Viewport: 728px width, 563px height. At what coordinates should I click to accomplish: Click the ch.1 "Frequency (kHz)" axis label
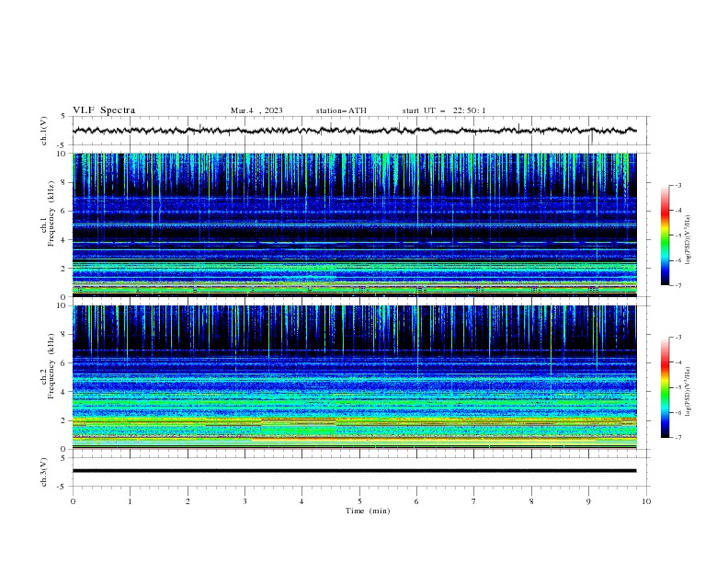click(x=51, y=213)
